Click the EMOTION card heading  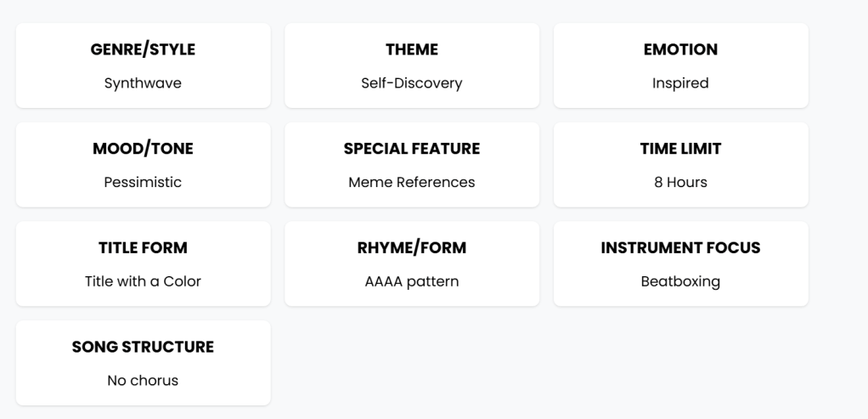680,49
